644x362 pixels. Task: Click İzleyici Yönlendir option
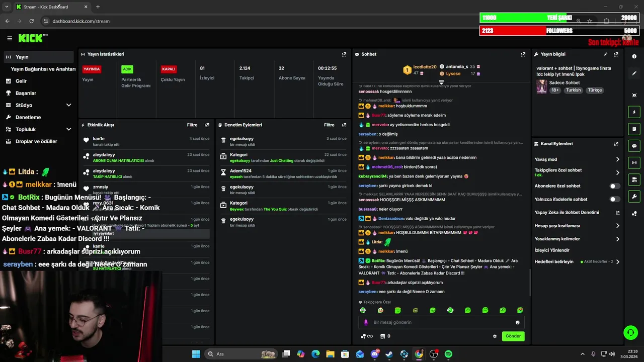tap(552, 250)
